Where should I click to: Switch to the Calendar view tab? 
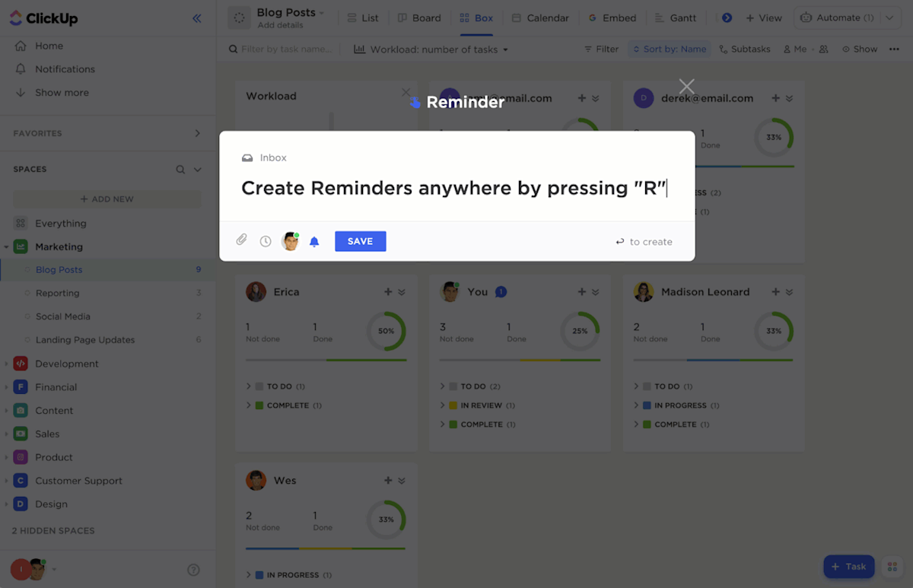point(541,17)
